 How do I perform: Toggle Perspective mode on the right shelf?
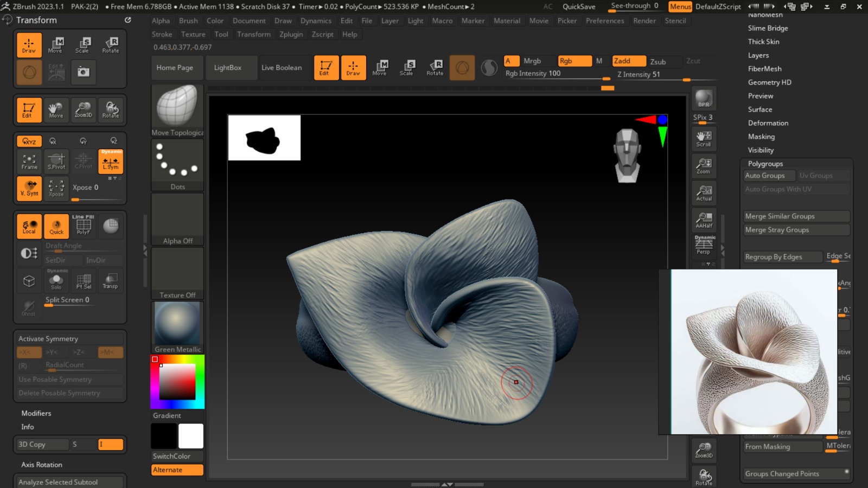[x=704, y=246]
